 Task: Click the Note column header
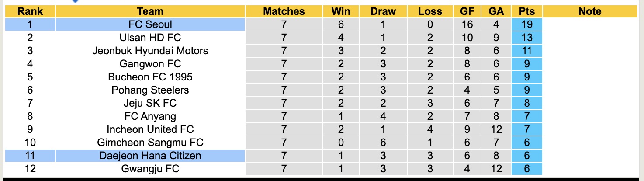pyautogui.click(x=590, y=12)
